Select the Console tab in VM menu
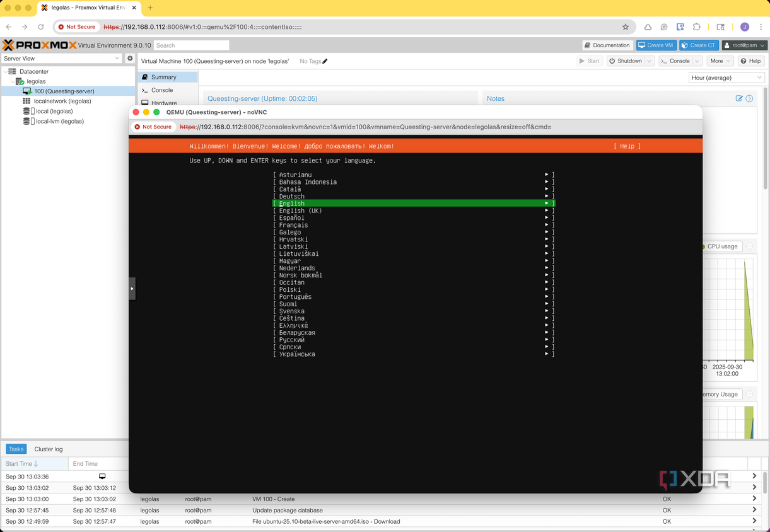 pyautogui.click(x=168, y=90)
